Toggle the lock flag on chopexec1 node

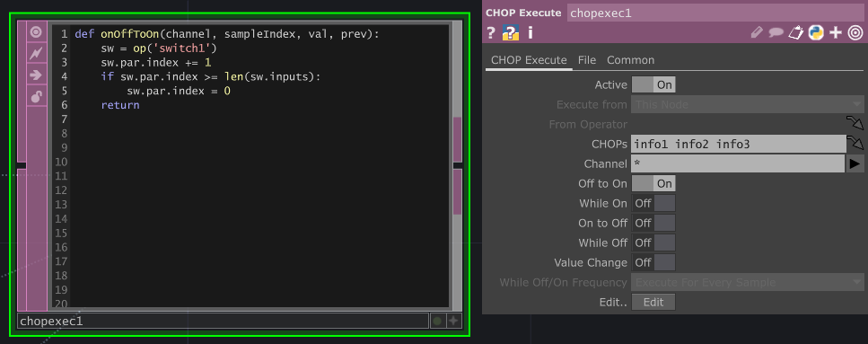37,96
